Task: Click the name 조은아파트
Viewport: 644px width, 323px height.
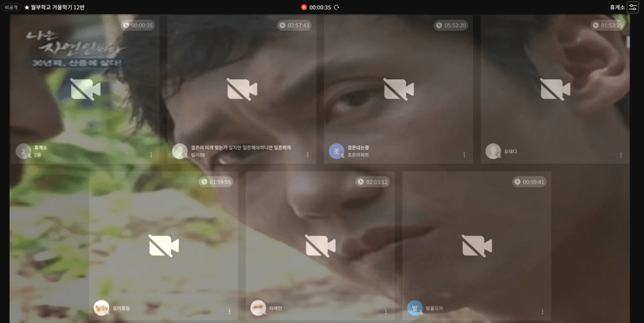Action: point(358,155)
